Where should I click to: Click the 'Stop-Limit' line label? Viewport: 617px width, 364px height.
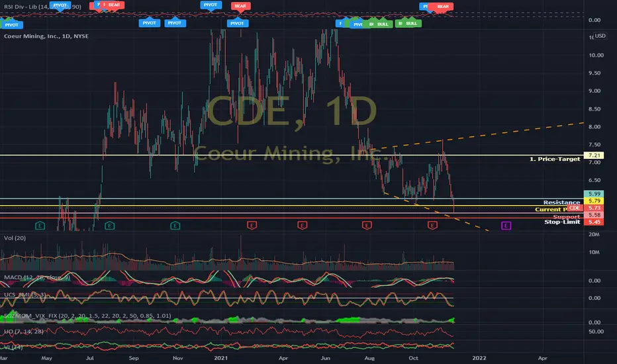click(562, 222)
